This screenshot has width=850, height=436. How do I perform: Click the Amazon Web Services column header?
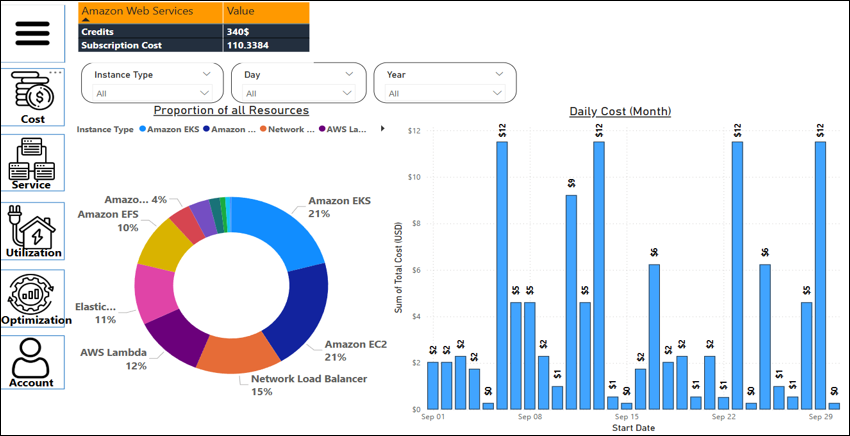tap(150, 12)
